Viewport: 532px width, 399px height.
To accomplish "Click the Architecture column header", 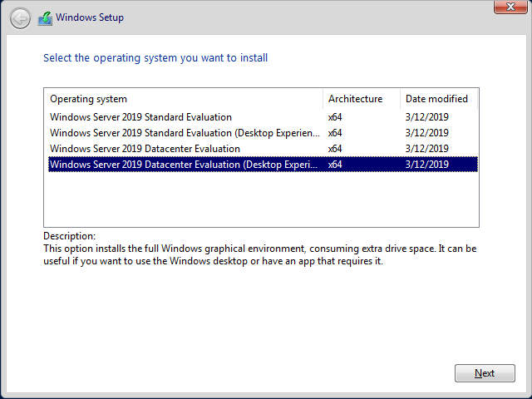I will 362,99.
